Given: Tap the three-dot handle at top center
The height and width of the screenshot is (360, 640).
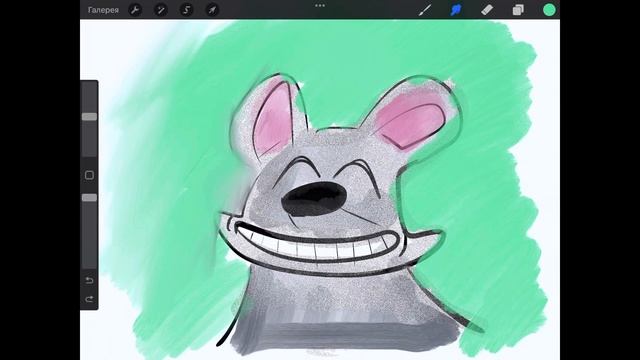Looking at the screenshot, I should 320,6.
